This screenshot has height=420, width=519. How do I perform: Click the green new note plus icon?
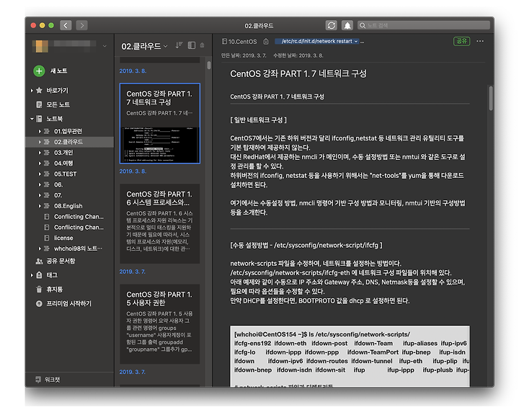tap(39, 71)
